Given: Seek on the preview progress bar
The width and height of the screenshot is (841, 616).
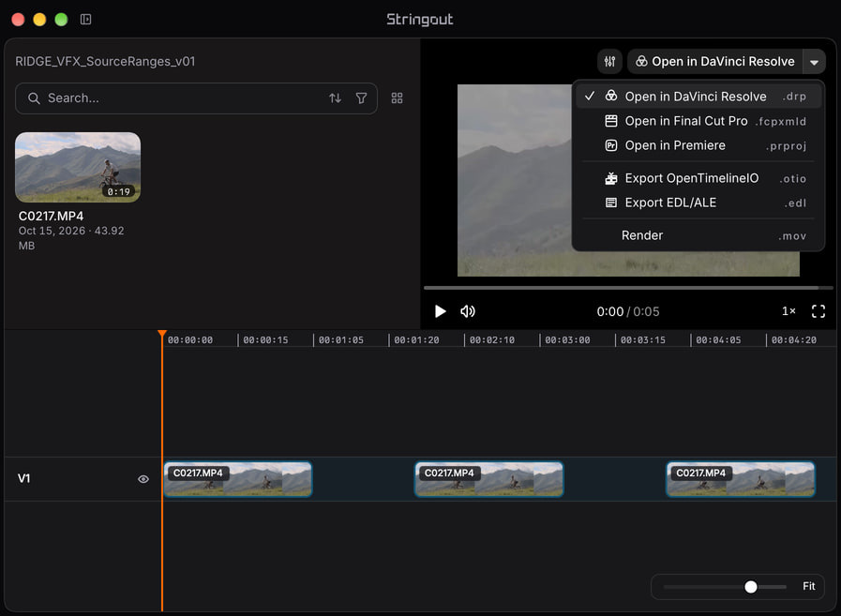Looking at the screenshot, I should coord(628,288).
